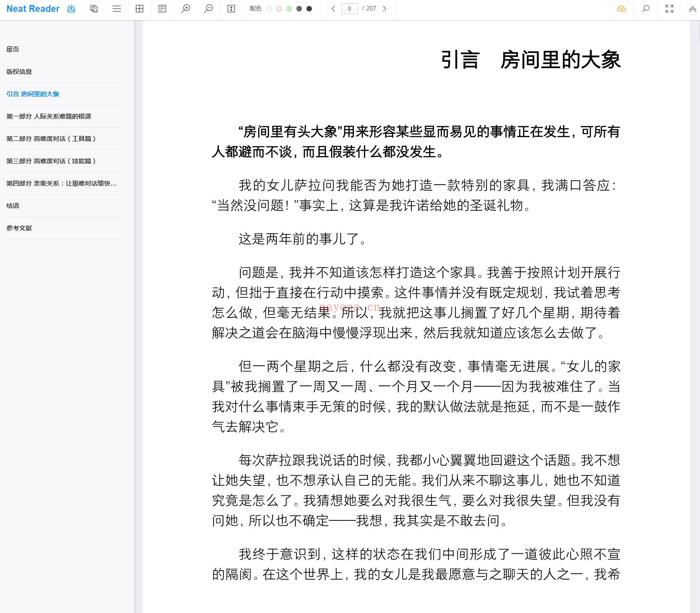Zoom out with the magnifier minus icon
The image size is (700, 613).
pos(208,9)
